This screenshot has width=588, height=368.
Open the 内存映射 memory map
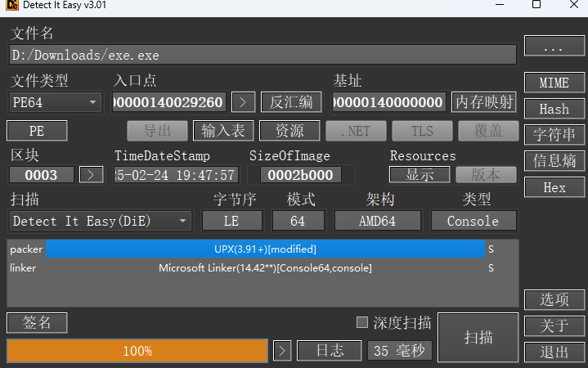pyautogui.click(x=484, y=102)
